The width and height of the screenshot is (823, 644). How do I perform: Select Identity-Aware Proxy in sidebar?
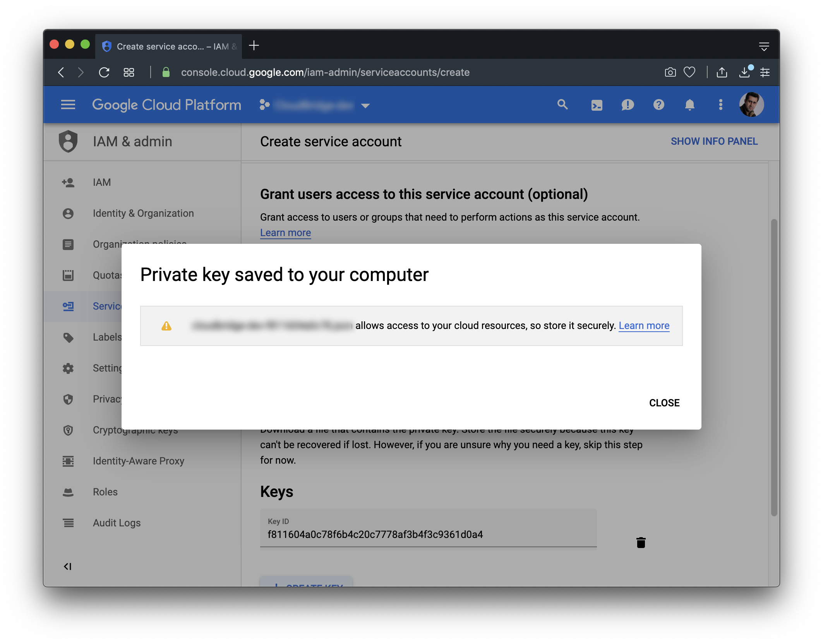pos(138,461)
